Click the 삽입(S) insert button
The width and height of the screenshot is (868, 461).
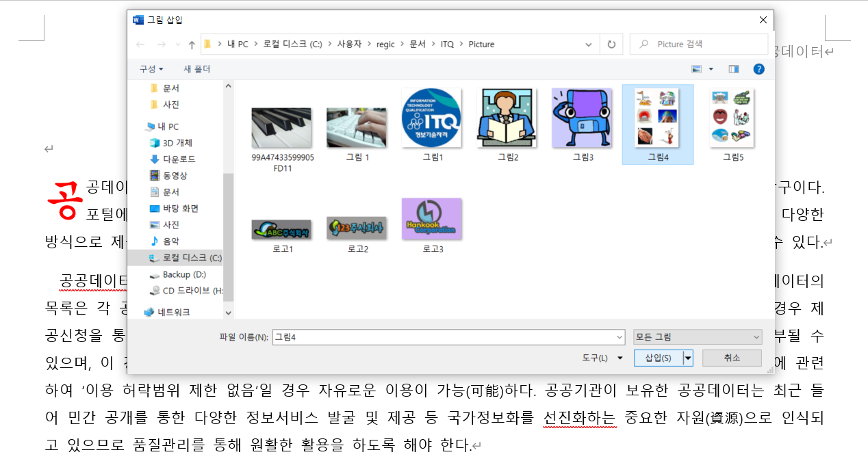[x=659, y=358]
